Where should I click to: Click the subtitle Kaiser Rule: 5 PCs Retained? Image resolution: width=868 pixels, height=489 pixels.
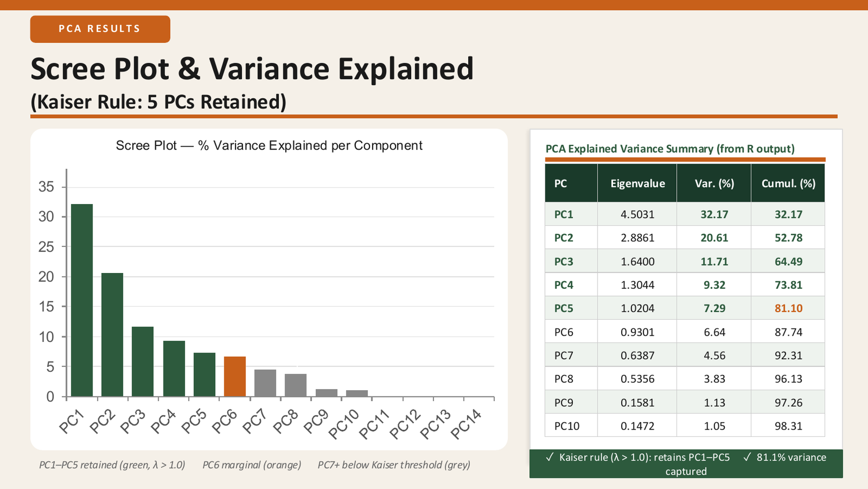[x=159, y=102]
